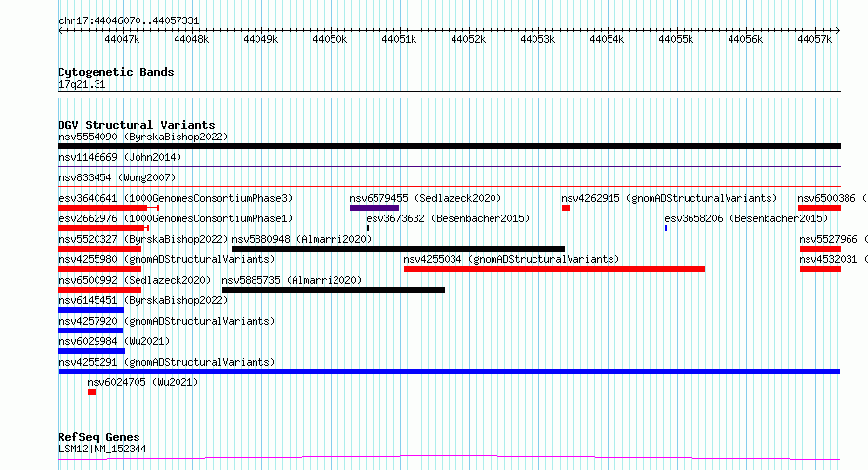This screenshot has width=868, height=470.
Task: Click the nsv4255291 (gnomADStructuralVariants) label
Action: (167, 362)
